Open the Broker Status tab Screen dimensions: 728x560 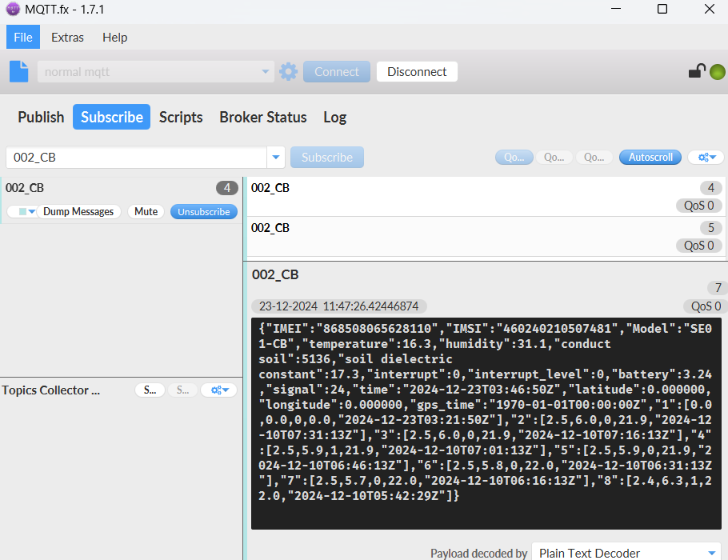pos(263,117)
